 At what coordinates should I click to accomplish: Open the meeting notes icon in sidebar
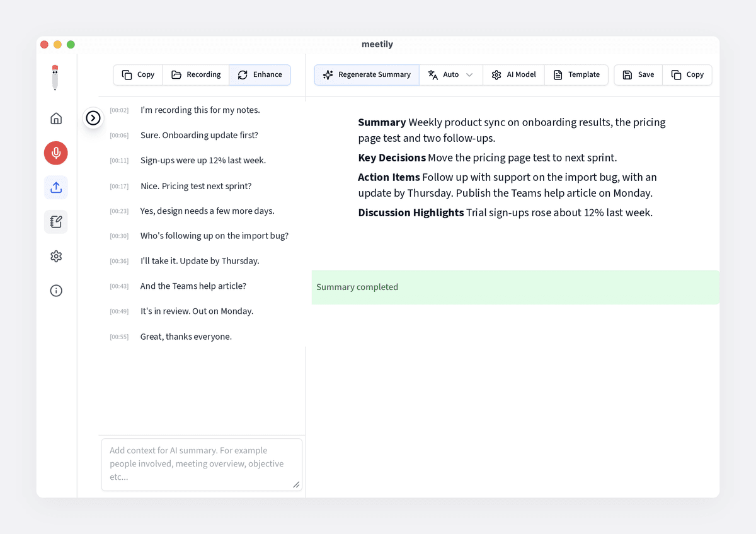point(56,222)
